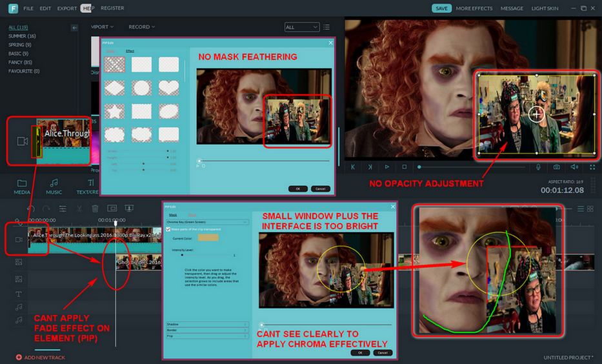Viewport: 602px width, 364px height.
Task: Select the second music track icon
Action: tap(19, 320)
